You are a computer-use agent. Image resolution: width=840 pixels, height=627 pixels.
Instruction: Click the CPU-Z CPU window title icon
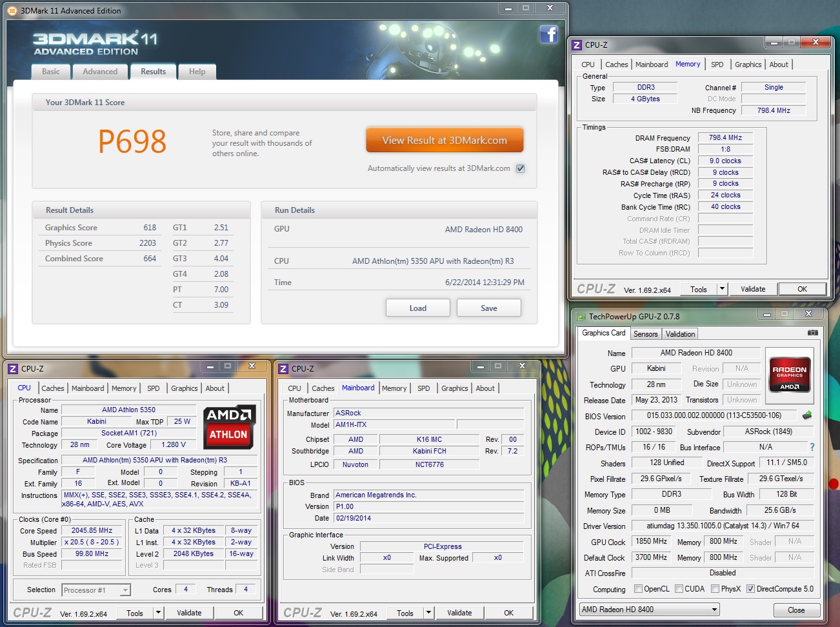pyautogui.click(x=13, y=369)
